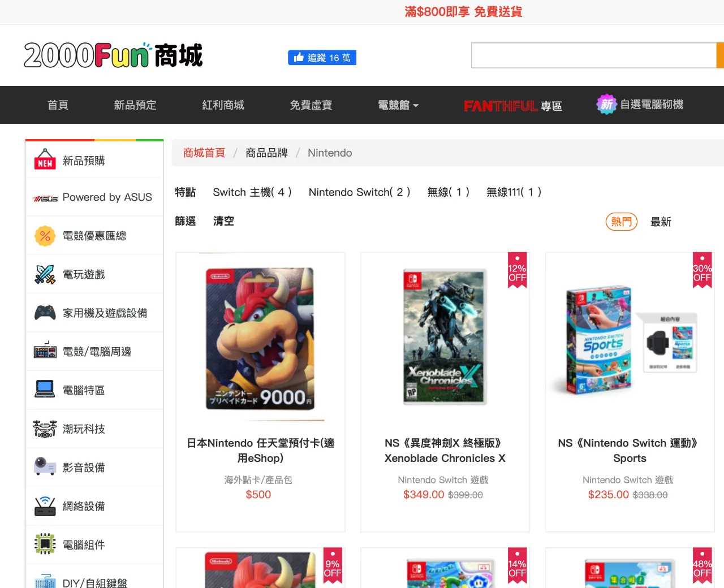Open 日本Nintendo 任天堂預付卡 product title
Screen dimensions: 724x588
click(260, 451)
